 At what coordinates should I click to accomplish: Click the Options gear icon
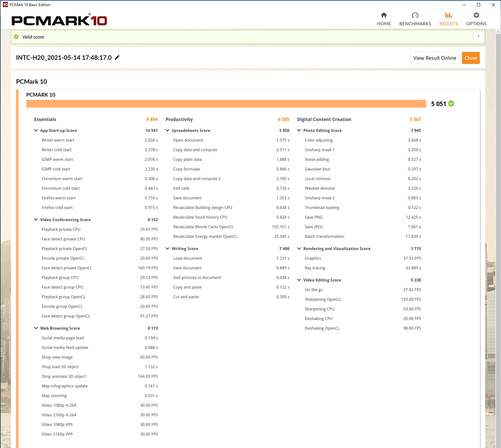point(476,15)
